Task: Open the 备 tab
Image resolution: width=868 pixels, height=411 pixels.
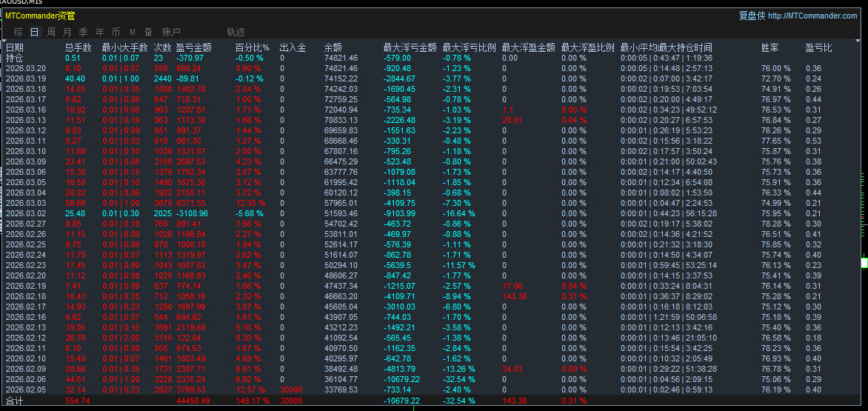Action: pyautogui.click(x=148, y=32)
